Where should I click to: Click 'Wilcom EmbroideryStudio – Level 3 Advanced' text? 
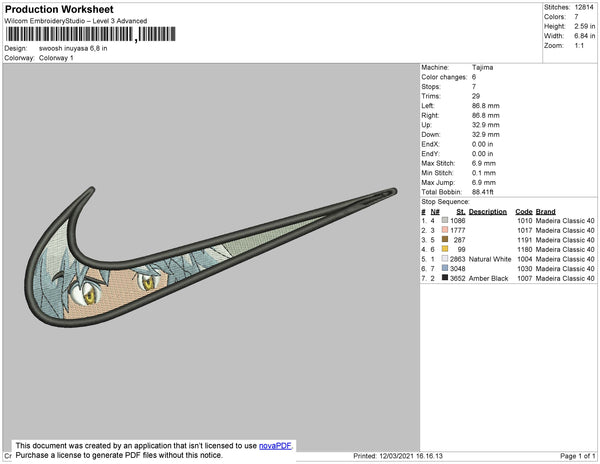pyautogui.click(x=76, y=21)
